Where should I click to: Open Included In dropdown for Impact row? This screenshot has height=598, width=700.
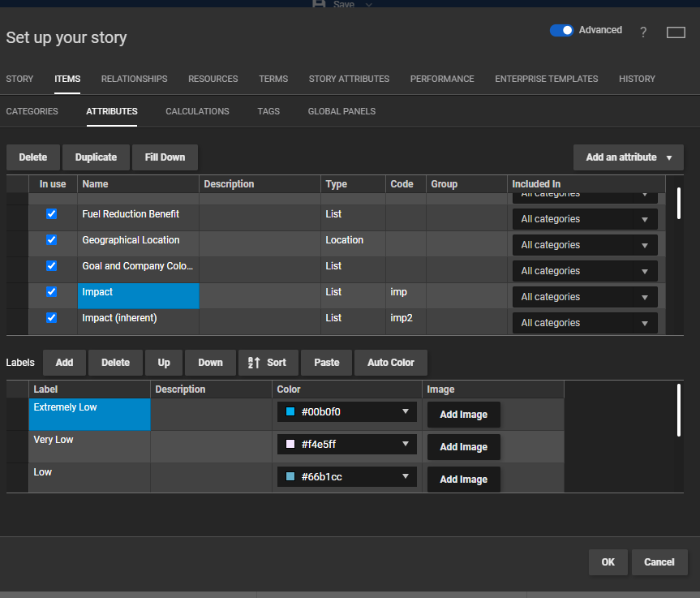585,297
